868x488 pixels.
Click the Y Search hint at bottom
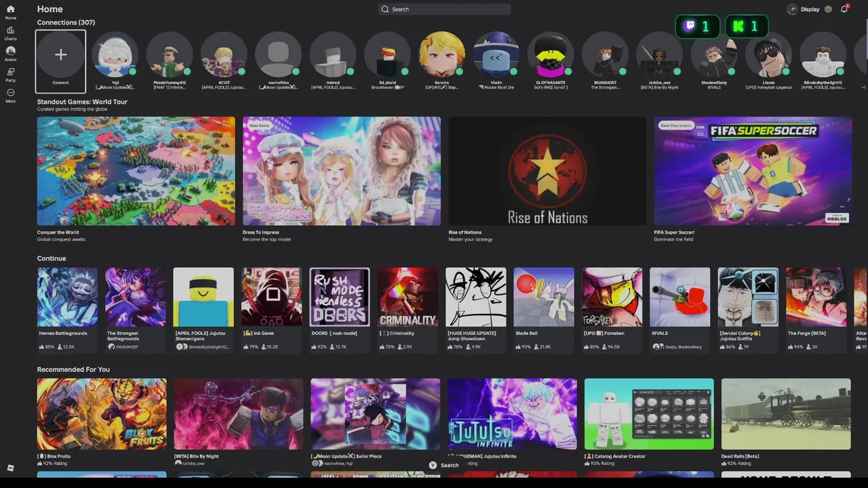(x=444, y=466)
